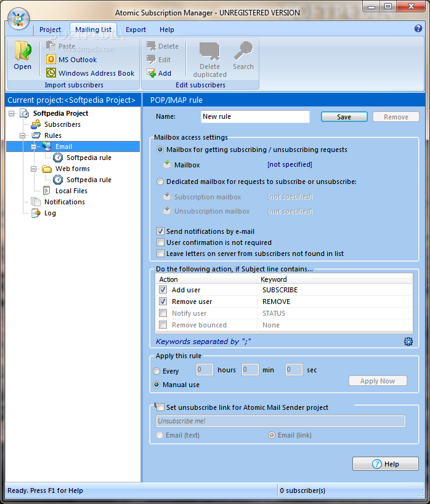The height and width of the screenshot is (504, 430).
Task: Uncheck the Add user action
Action: pos(163,290)
